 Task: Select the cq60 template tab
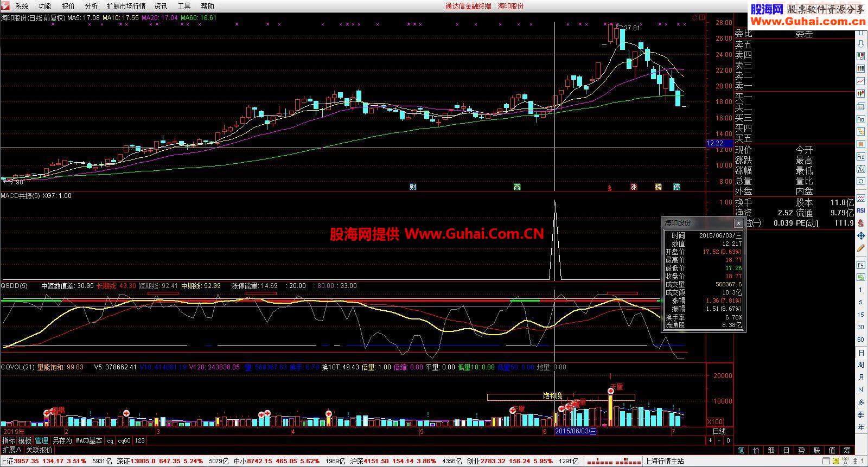[x=124, y=440]
